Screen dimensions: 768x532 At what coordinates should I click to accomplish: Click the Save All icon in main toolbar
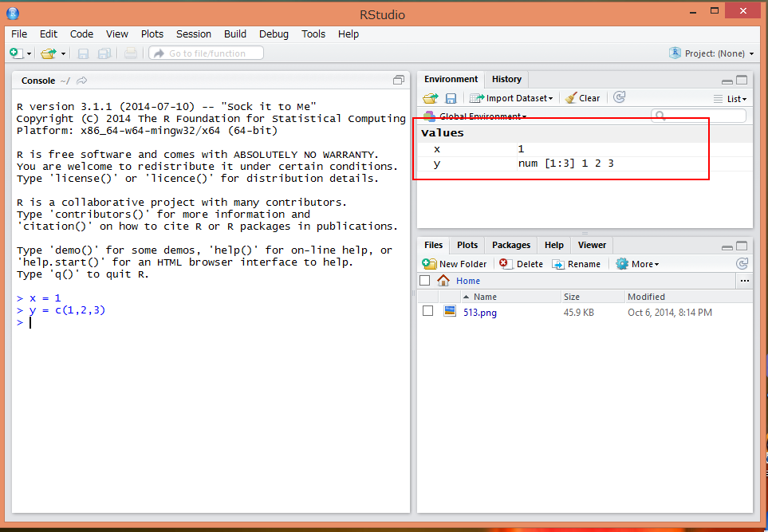pos(104,53)
